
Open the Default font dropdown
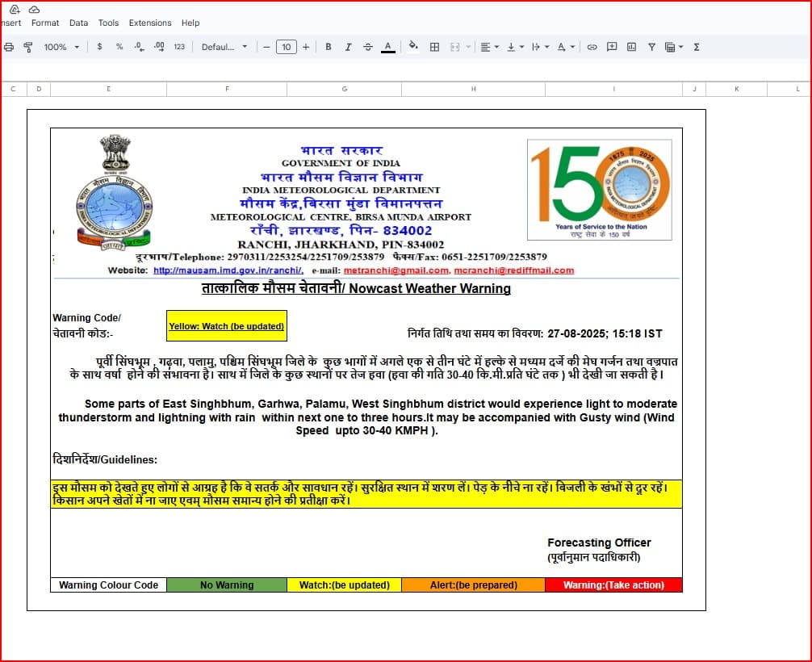point(224,47)
